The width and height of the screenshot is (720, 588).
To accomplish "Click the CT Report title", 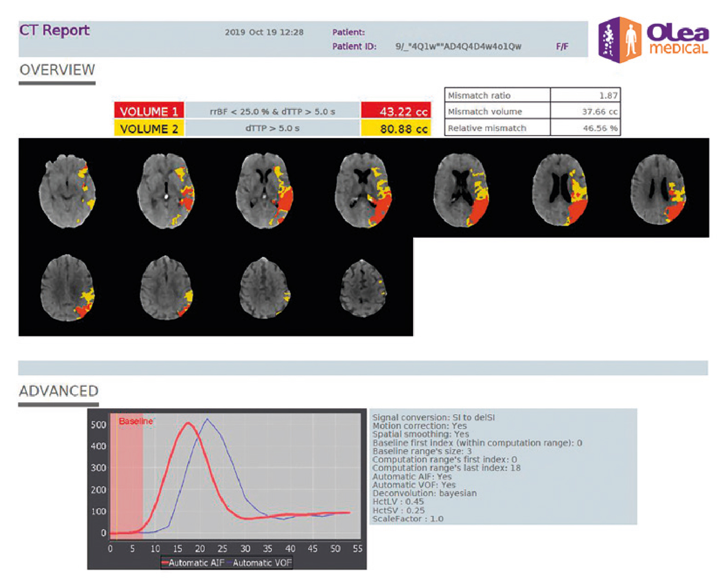I will pyautogui.click(x=54, y=30).
